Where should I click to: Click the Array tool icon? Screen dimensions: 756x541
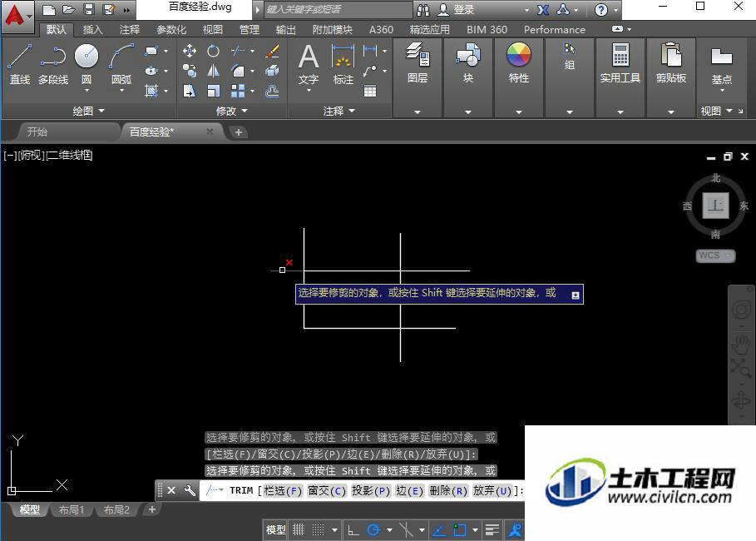238,91
